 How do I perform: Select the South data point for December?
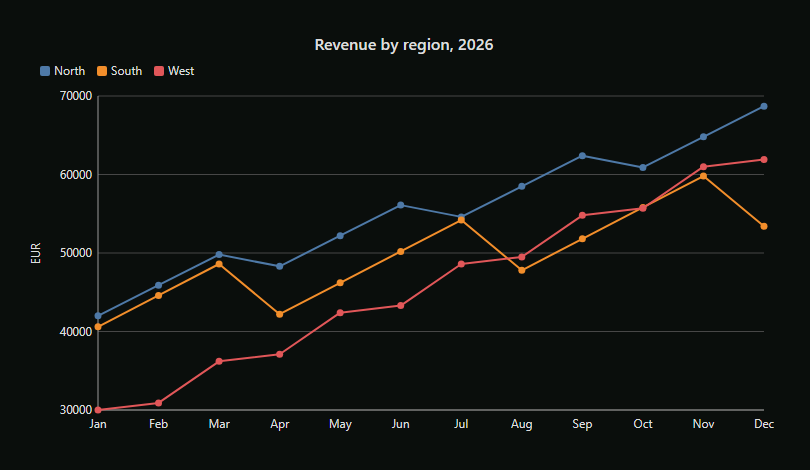point(764,226)
